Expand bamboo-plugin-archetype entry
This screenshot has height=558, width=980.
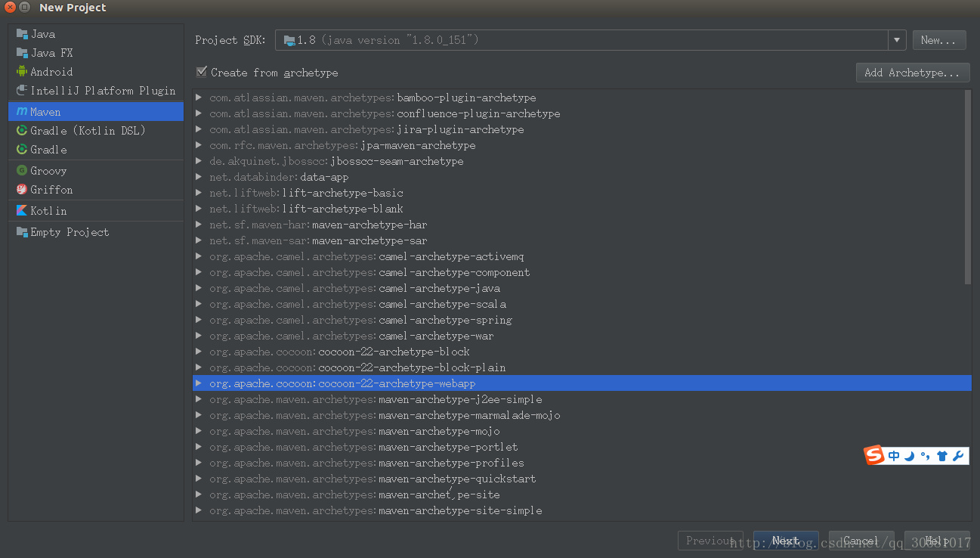199,98
